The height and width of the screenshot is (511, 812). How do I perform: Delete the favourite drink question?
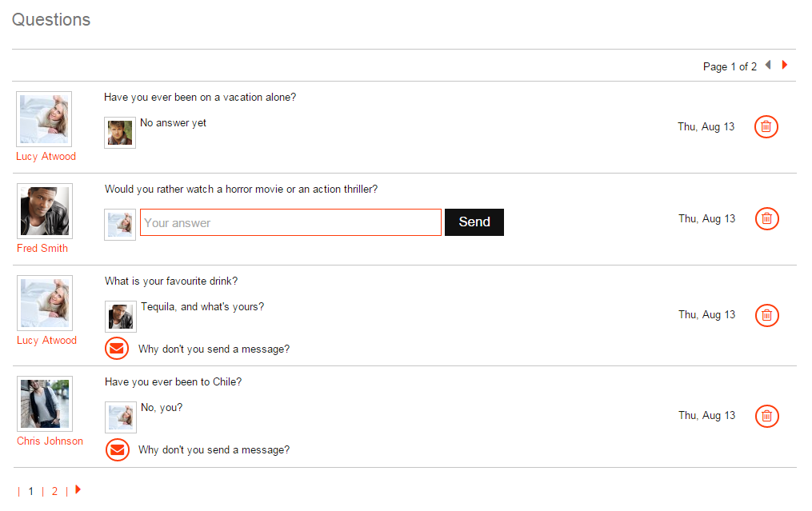coord(767,315)
